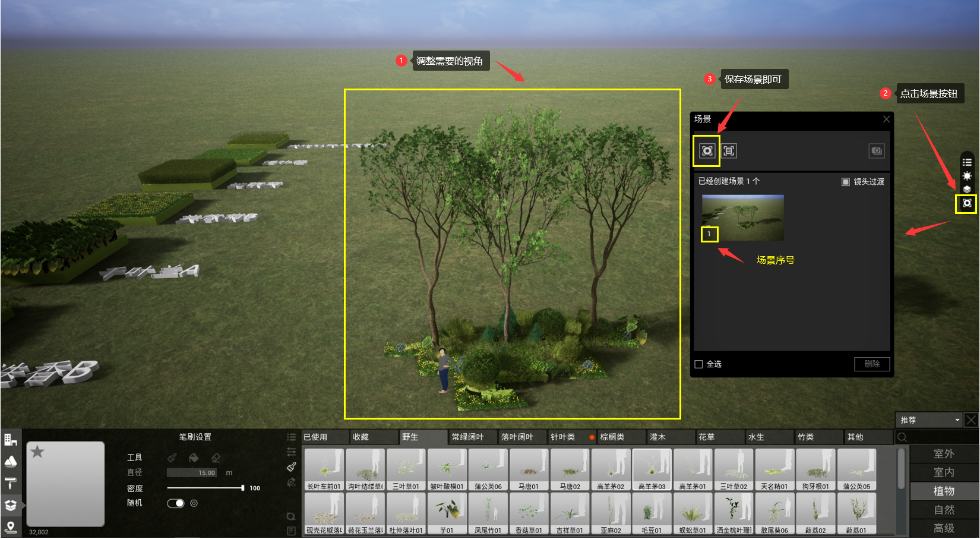Click the save scene camera icon in 场景 panel
Viewport: 980px width, 539px height.
(707, 151)
